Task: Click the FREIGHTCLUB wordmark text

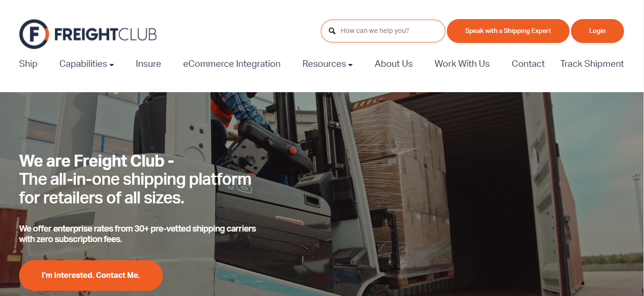Action: coord(106,34)
